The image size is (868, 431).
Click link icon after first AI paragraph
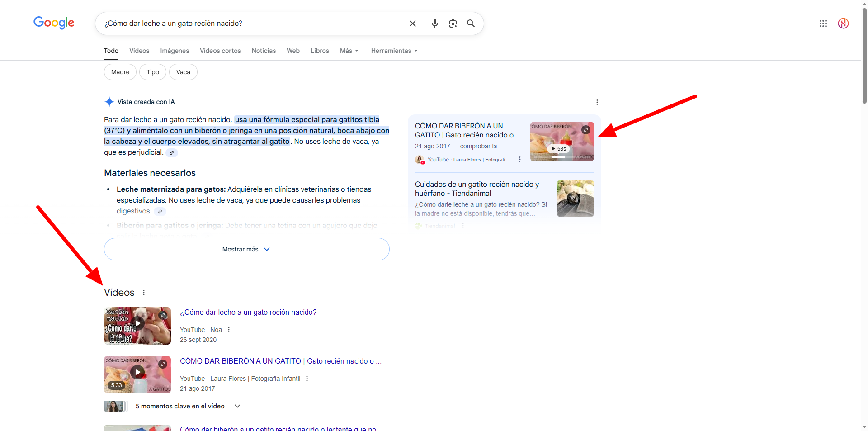172,153
